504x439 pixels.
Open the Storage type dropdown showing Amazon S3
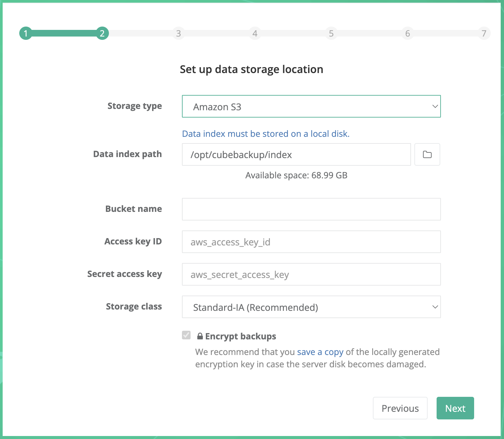point(311,106)
